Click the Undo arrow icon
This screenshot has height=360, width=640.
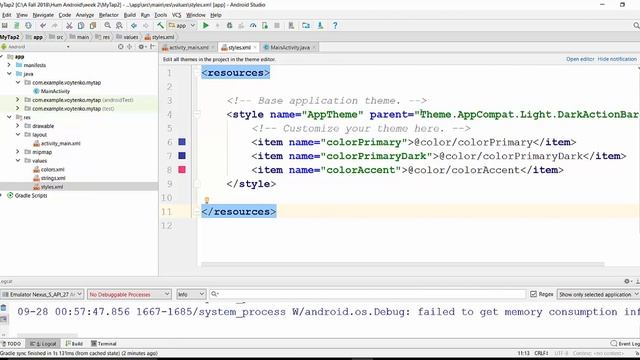pyautogui.click(x=43, y=26)
